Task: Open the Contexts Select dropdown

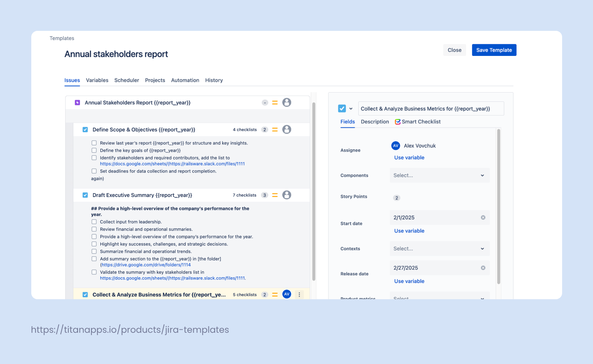Action: (x=439, y=248)
